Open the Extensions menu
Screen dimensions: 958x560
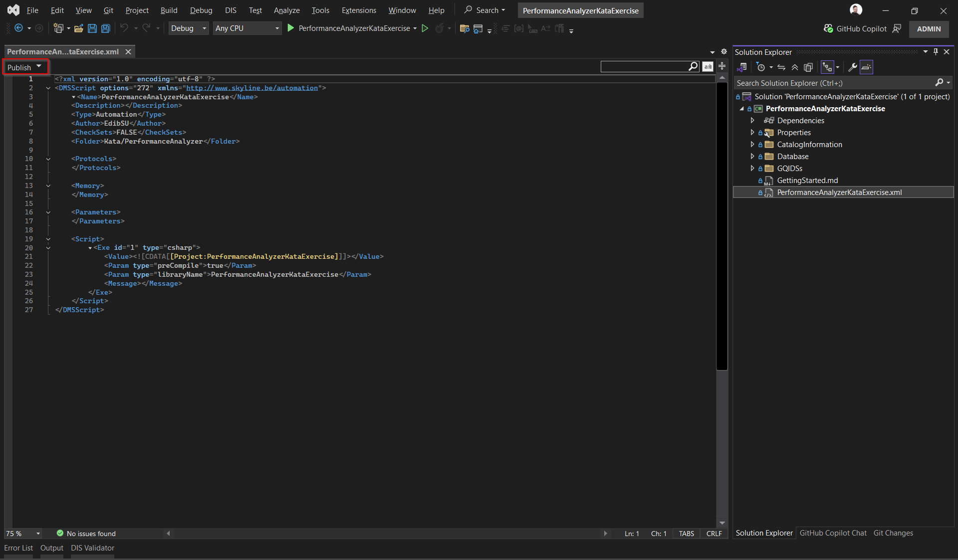pos(359,10)
